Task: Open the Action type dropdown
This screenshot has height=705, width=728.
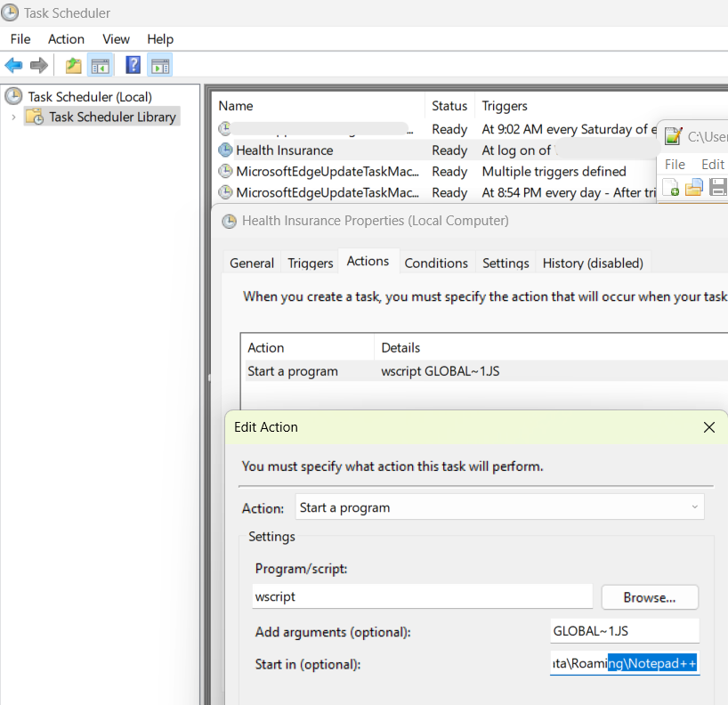Action: tap(499, 507)
